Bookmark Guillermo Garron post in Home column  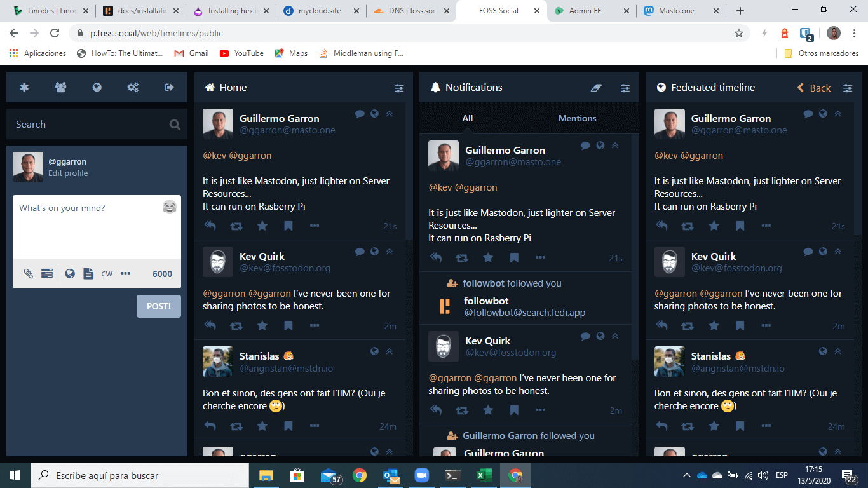coord(288,226)
